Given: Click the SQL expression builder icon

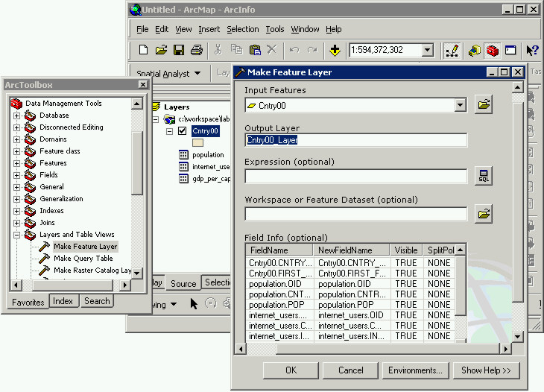Looking at the screenshot, I should pyautogui.click(x=484, y=176).
